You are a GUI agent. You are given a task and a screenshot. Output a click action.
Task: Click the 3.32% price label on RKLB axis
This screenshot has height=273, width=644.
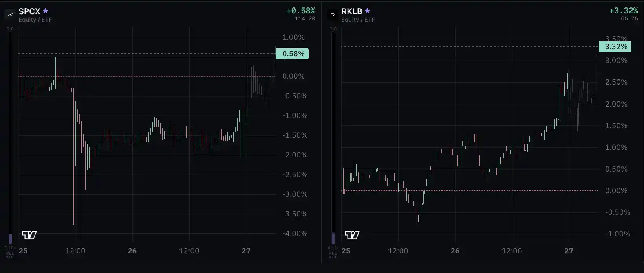coord(615,47)
